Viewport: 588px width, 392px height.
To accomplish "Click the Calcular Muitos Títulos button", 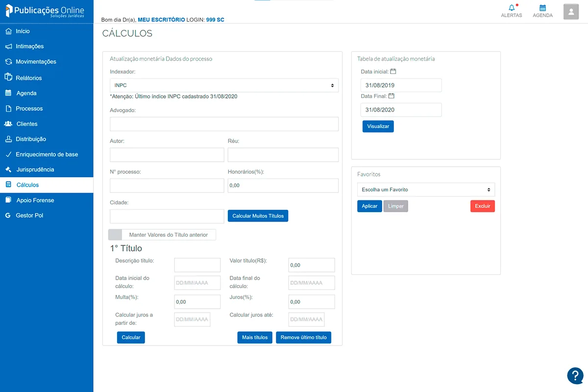I will [x=258, y=216].
